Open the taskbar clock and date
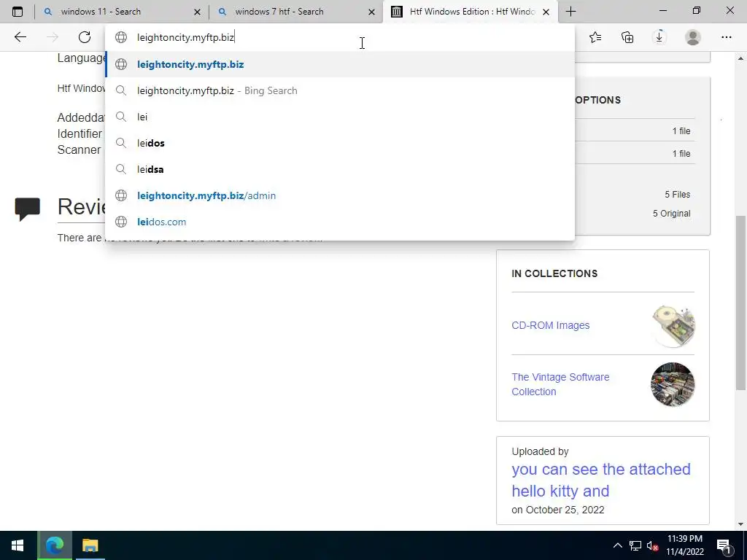The height and width of the screenshot is (560, 747). pos(684,545)
